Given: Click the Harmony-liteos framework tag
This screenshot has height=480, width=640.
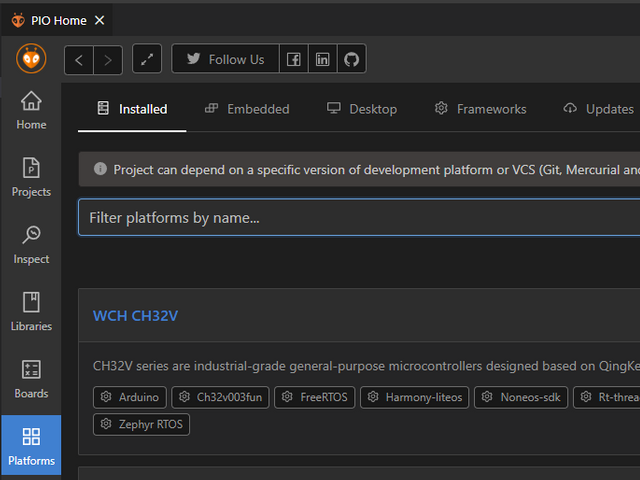Looking at the screenshot, I should pyautogui.click(x=415, y=397).
